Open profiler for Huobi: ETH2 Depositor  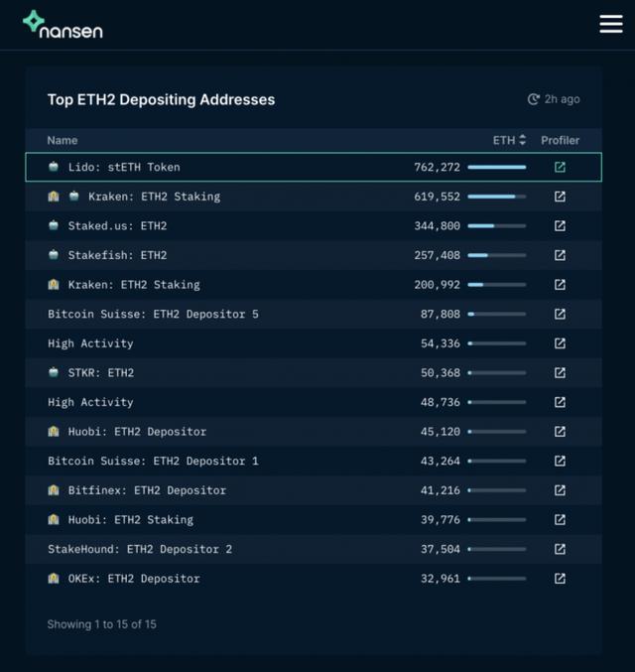click(560, 432)
